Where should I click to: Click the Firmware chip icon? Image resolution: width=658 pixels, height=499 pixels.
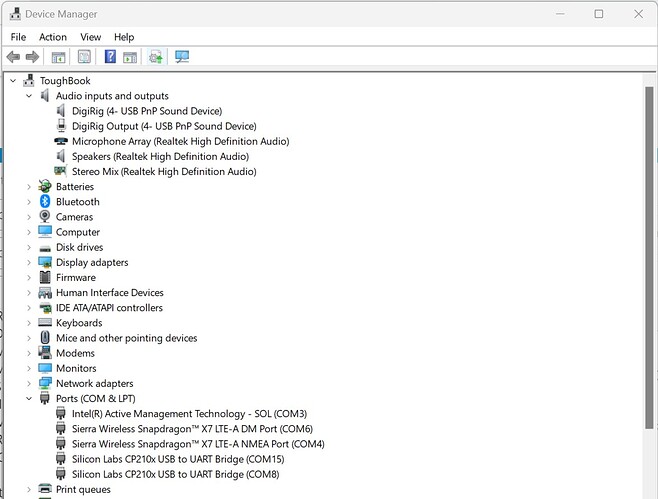[x=45, y=277]
